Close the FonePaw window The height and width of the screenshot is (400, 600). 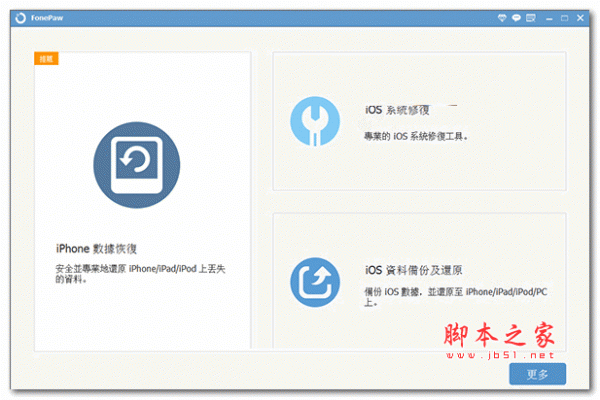point(580,18)
